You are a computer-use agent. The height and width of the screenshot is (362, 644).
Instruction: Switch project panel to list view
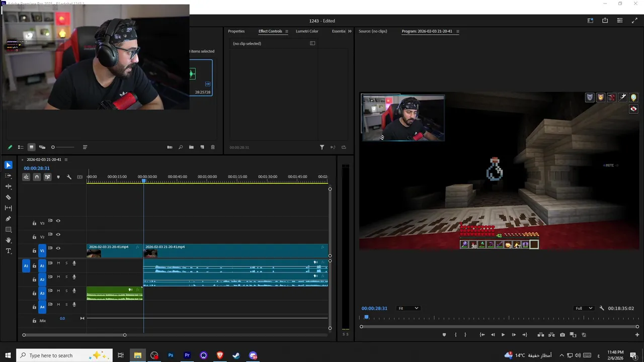tap(21, 147)
